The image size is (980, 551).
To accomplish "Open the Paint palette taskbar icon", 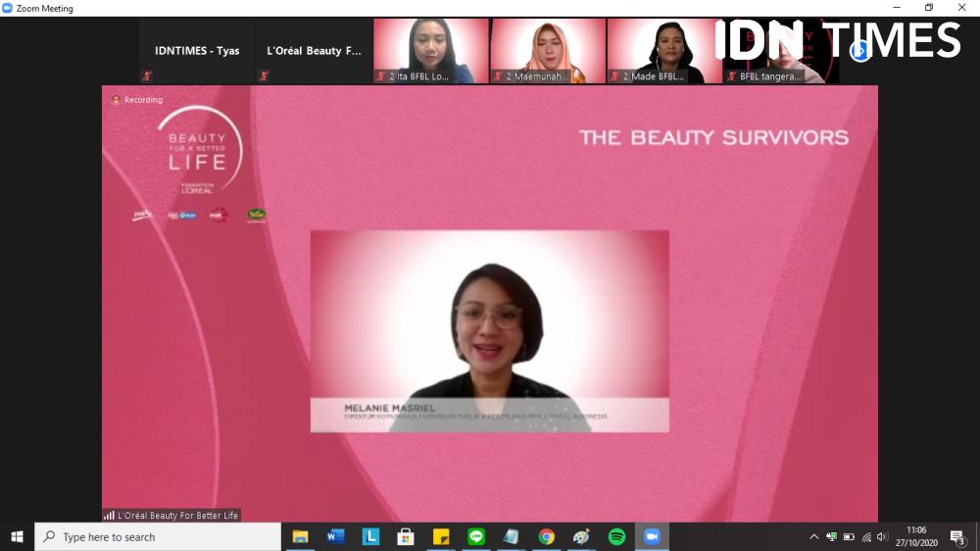I will click(581, 536).
